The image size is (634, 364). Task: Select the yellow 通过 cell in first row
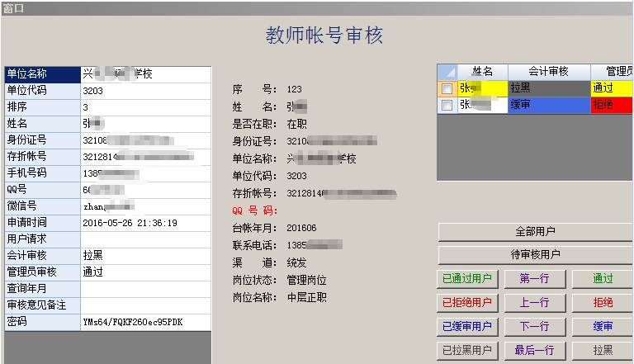pyautogui.click(x=611, y=88)
